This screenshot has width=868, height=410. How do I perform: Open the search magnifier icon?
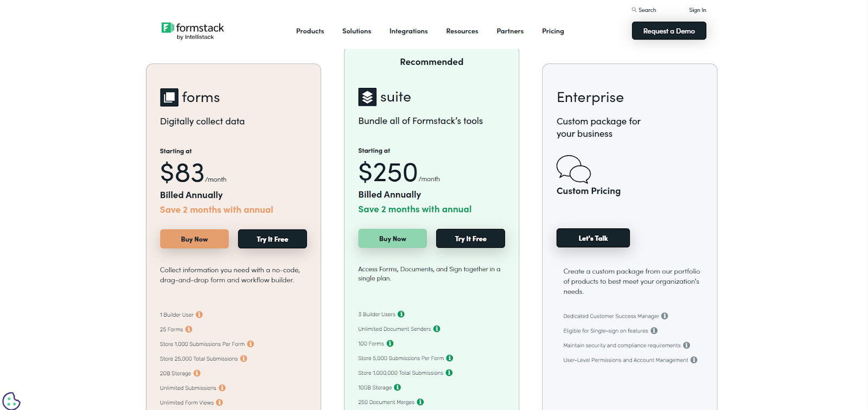click(x=634, y=10)
